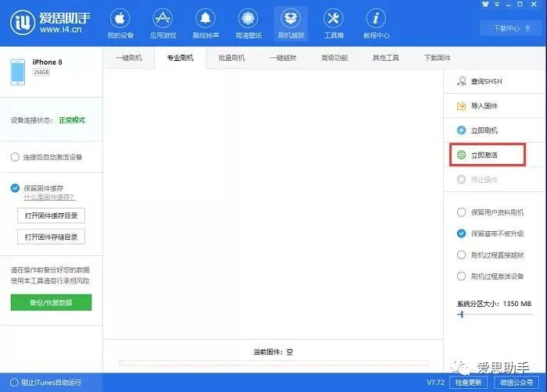
Task: Click the iPhone 8 device icon
Action: (x=18, y=72)
